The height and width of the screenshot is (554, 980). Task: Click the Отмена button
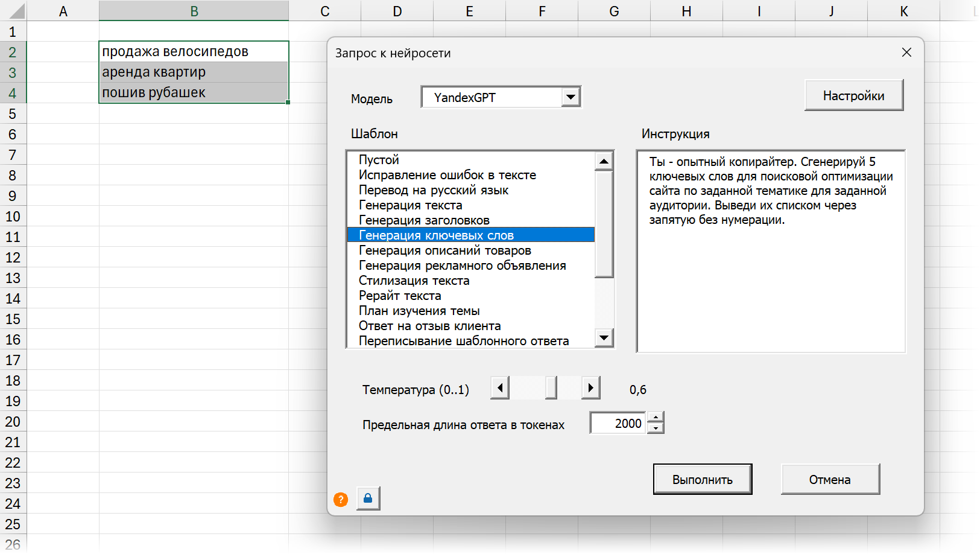tap(830, 479)
